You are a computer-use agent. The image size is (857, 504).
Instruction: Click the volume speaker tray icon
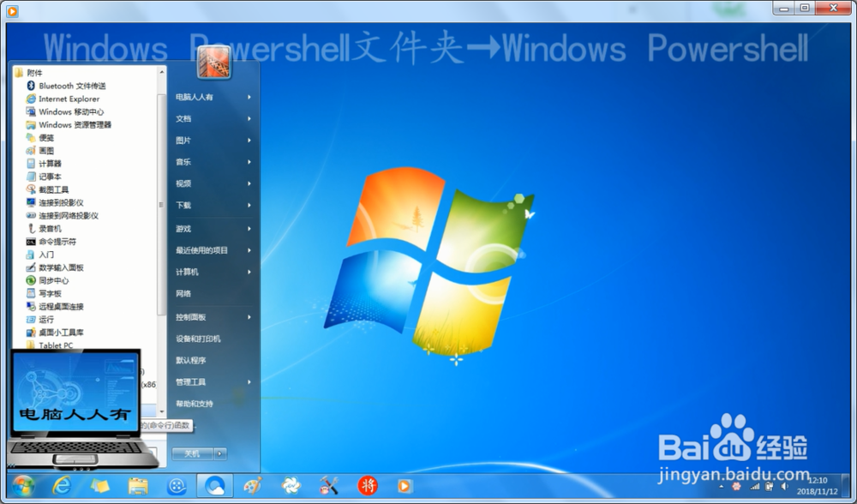coord(785,487)
